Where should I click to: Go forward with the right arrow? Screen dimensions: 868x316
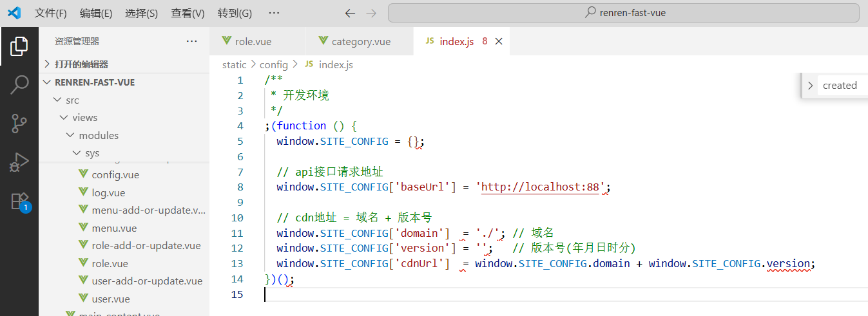(x=371, y=13)
